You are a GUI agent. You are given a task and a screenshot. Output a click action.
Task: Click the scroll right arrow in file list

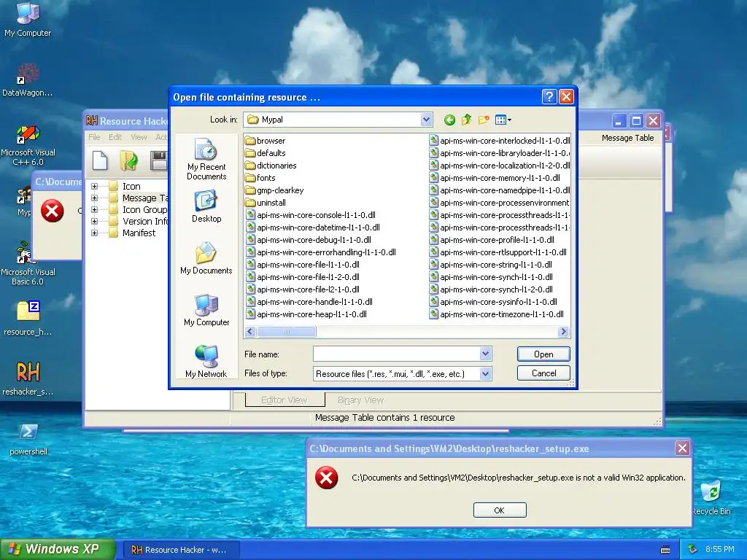564,332
